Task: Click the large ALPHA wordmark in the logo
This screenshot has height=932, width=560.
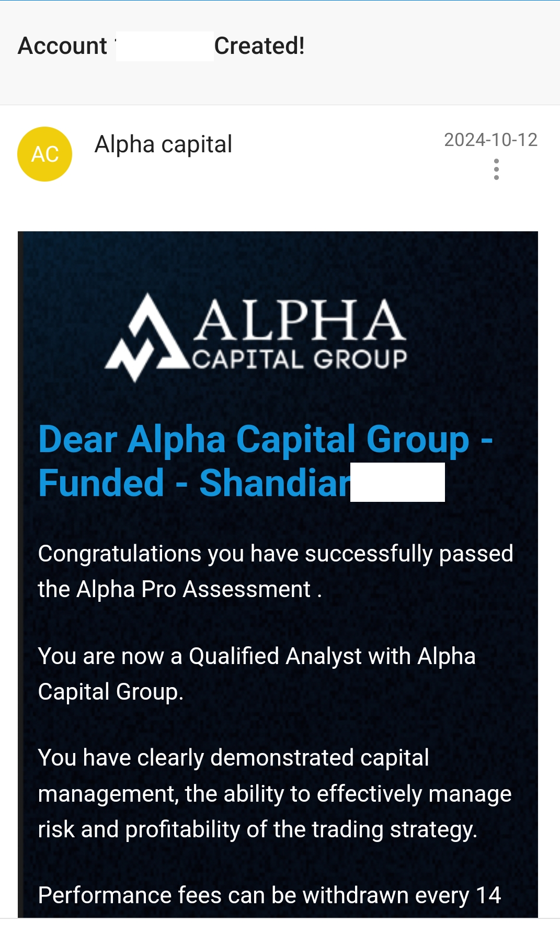Action: click(301, 320)
